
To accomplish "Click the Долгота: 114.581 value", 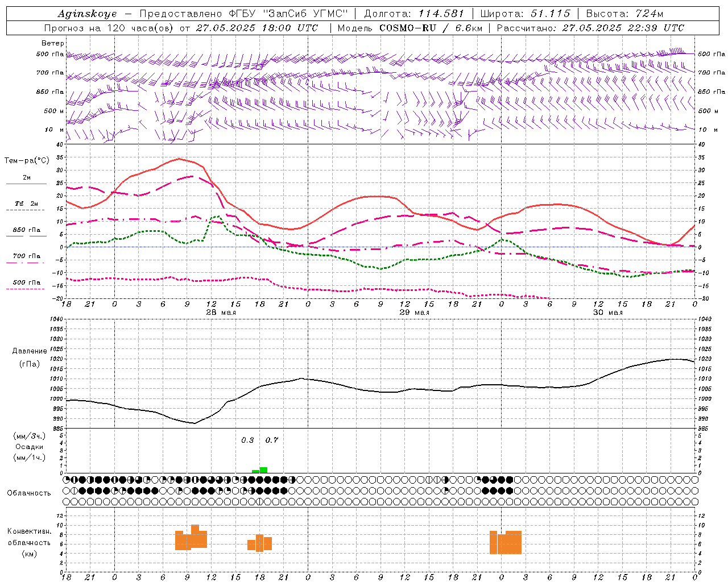I will tap(413, 14).
